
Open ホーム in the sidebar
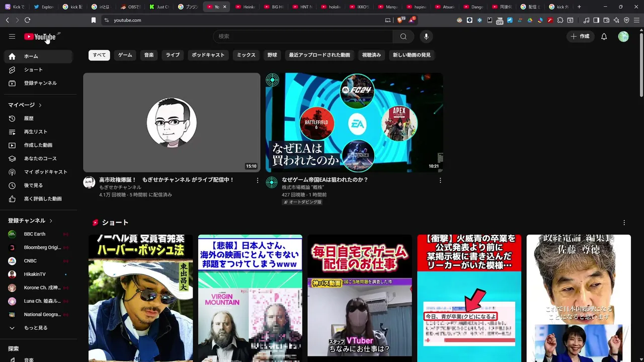point(38,56)
